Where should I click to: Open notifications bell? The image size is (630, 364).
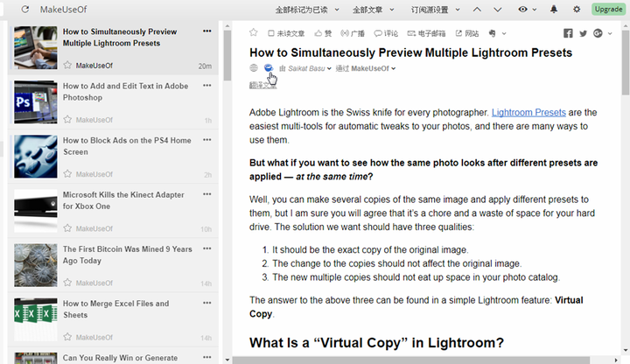pyautogui.click(x=554, y=10)
